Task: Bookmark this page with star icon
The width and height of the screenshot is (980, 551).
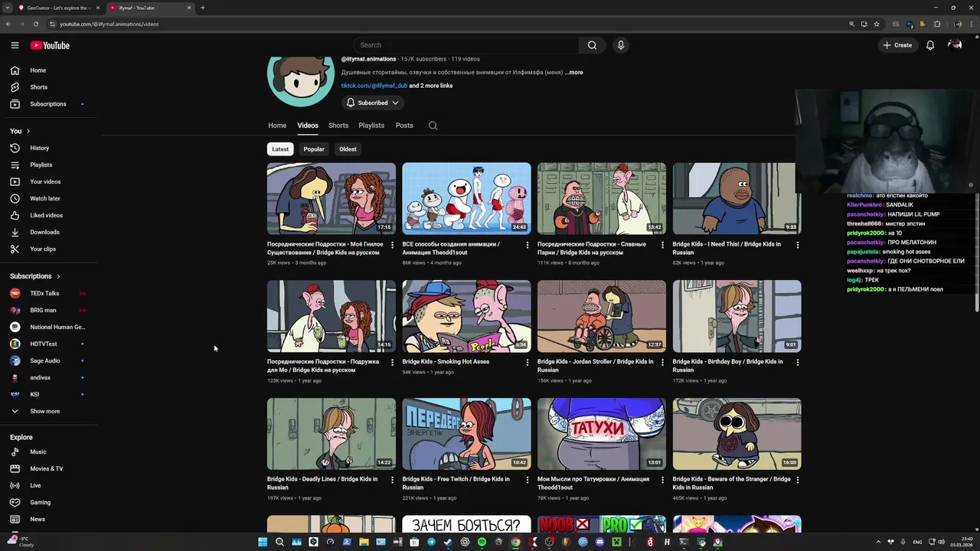Action: 877,24
